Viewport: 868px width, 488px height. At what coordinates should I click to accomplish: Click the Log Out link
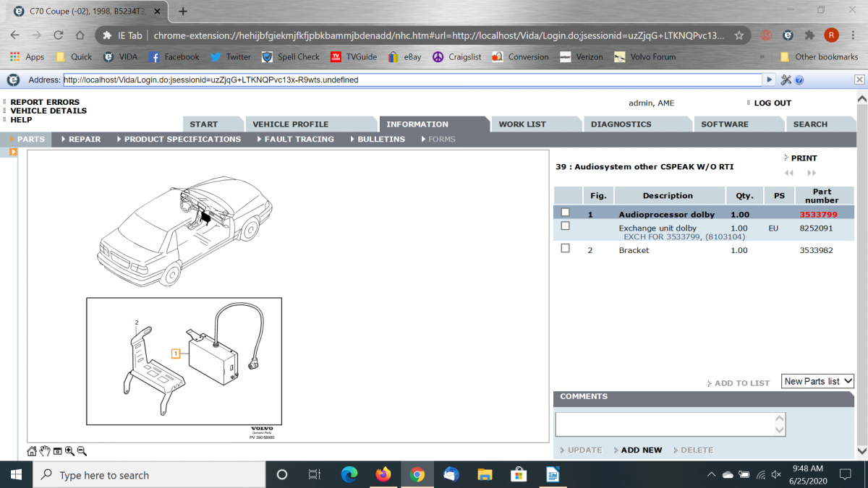coord(772,103)
